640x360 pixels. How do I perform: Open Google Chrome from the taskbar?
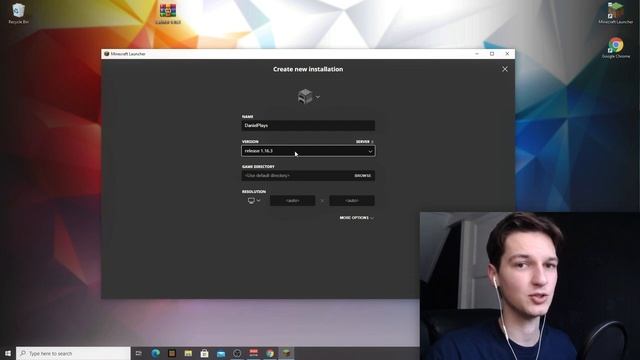click(270, 353)
